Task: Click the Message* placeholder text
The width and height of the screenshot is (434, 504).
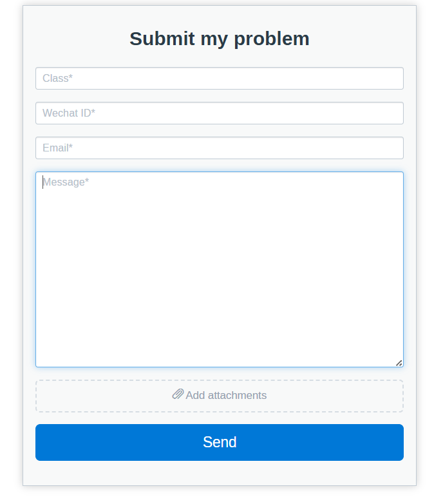Action: (66, 182)
